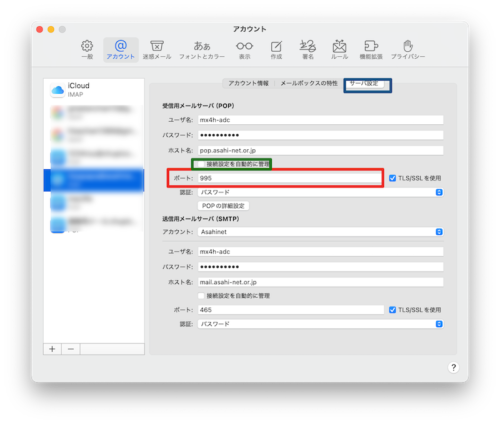Toggle POP 接続設定を自動的に管理 checkbox
This screenshot has height=424, width=500.
201,164
